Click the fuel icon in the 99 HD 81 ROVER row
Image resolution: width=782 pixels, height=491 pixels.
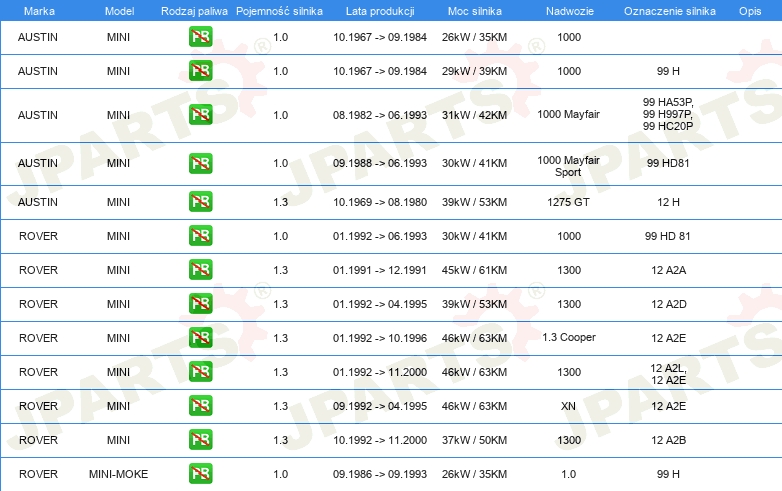coord(200,236)
